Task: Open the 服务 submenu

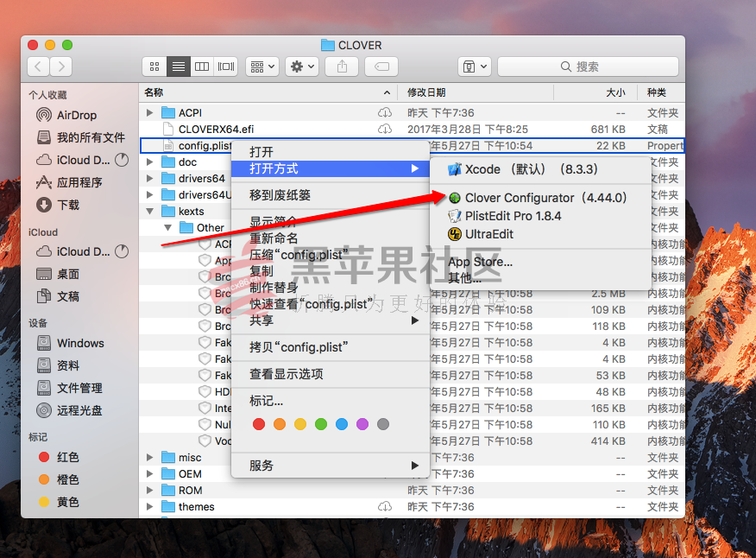Action: pos(331,466)
